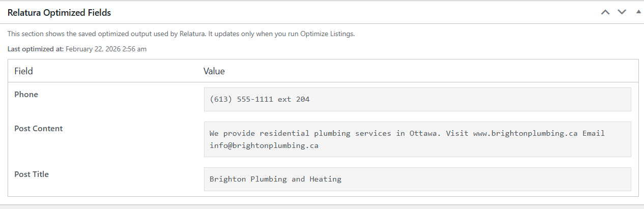Collapse the Relatura Optimized Fields panel

pyautogui.click(x=638, y=12)
